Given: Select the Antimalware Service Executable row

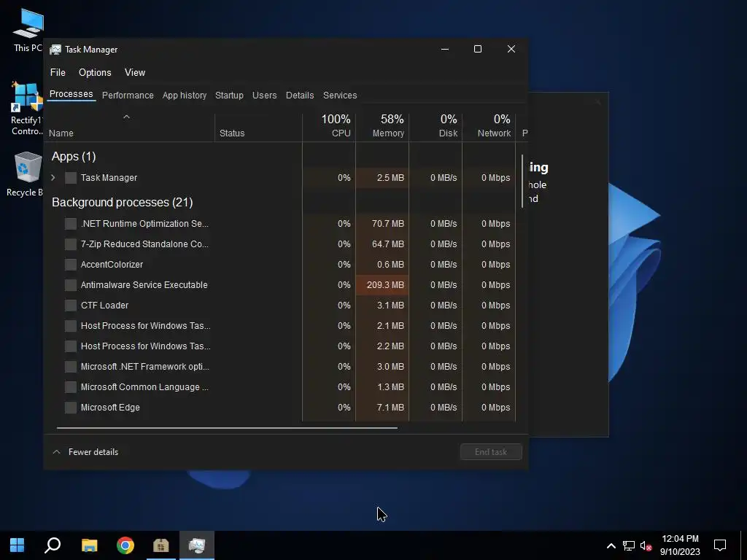Looking at the screenshot, I should coord(279,285).
